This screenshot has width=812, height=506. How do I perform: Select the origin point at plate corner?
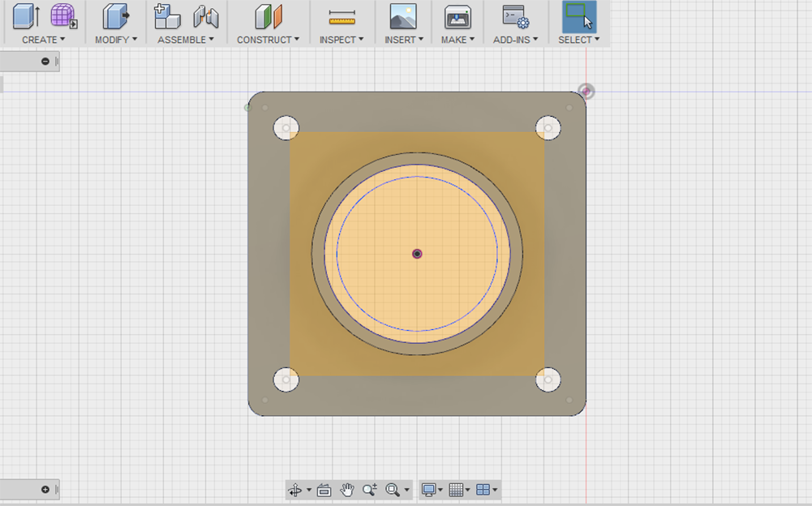586,92
